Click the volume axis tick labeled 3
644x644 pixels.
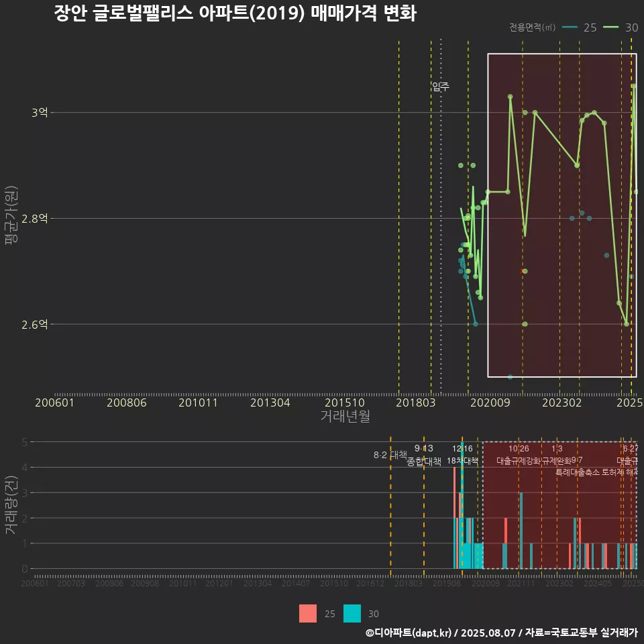tap(25, 492)
